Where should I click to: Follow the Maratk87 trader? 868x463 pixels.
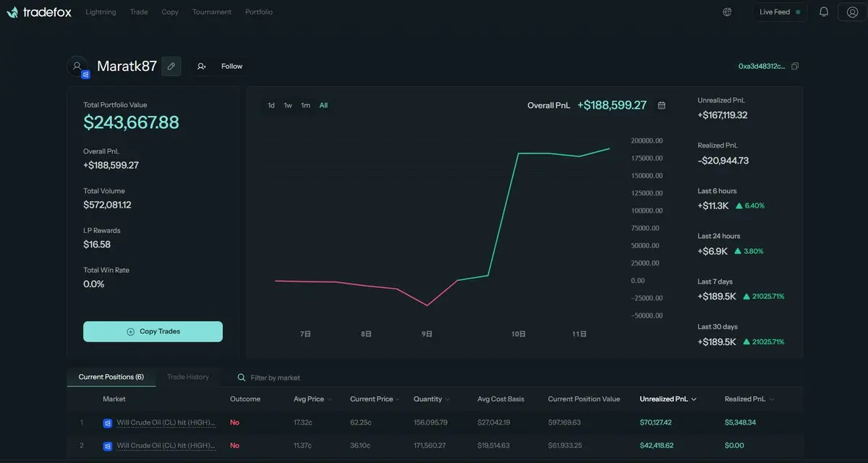click(x=220, y=66)
